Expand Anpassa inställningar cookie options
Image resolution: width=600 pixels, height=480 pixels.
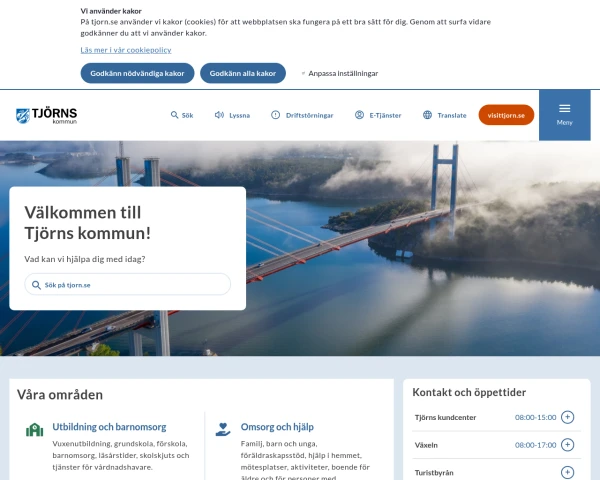coord(339,73)
